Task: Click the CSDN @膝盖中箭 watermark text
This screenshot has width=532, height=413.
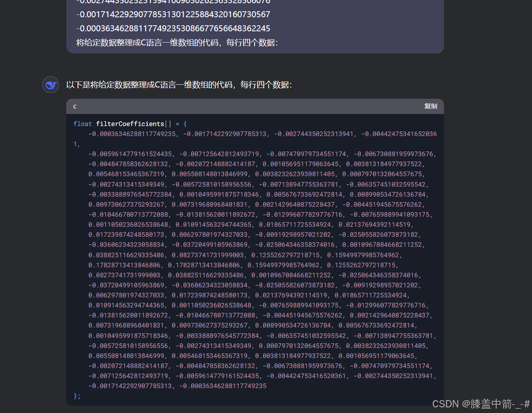Action: pos(481,404)
